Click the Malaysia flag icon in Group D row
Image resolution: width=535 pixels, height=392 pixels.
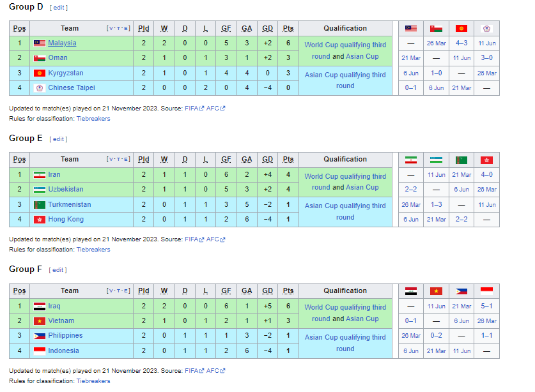pos(39,43)
